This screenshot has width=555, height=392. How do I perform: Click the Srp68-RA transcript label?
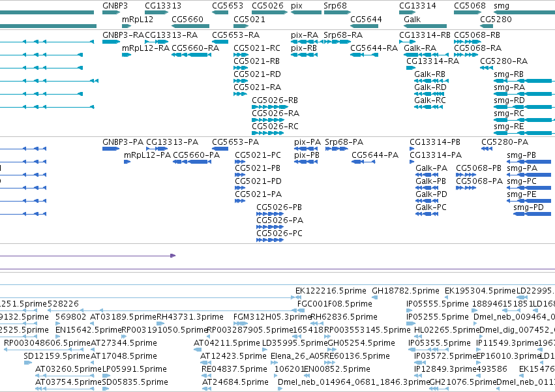[343, 35]
